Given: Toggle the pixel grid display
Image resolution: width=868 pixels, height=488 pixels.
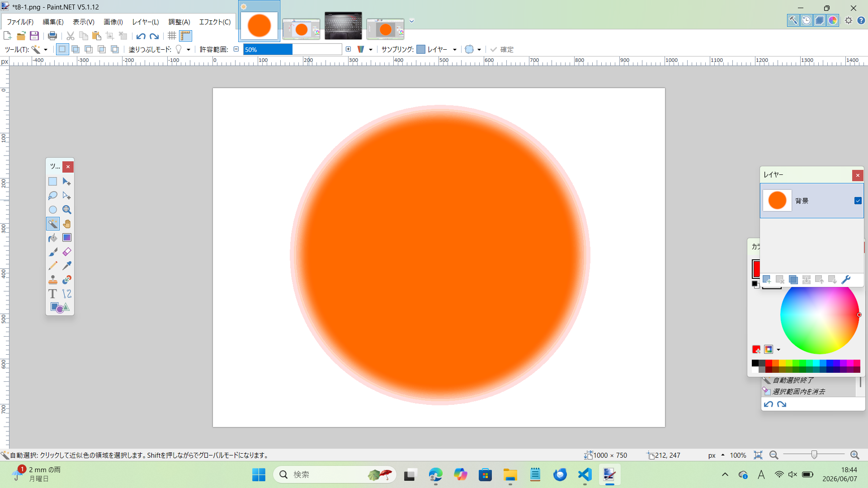Looking at the screenshot, I should (x=172, y=36).
